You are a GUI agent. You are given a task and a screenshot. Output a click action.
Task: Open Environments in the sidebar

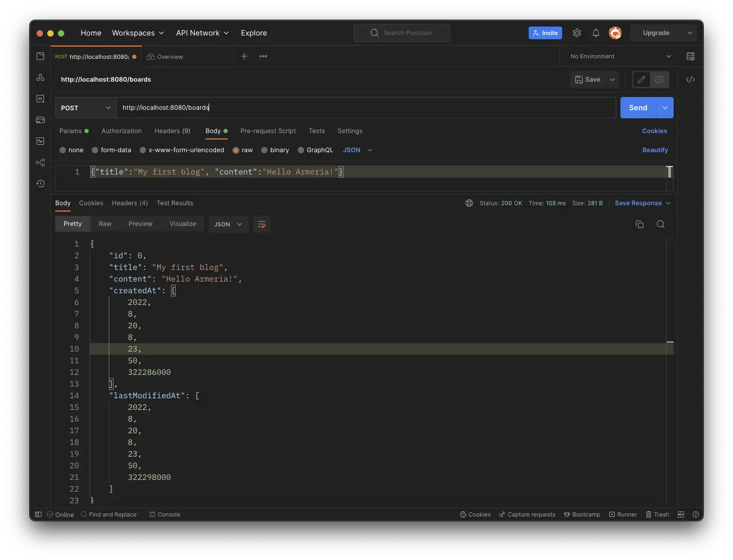pos(40,99)
